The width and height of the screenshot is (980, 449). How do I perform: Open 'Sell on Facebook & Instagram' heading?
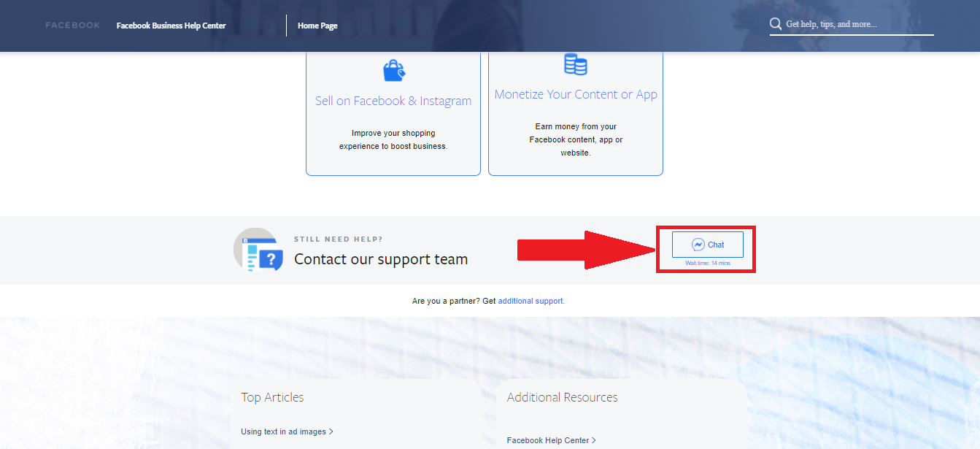coord(393,101)
